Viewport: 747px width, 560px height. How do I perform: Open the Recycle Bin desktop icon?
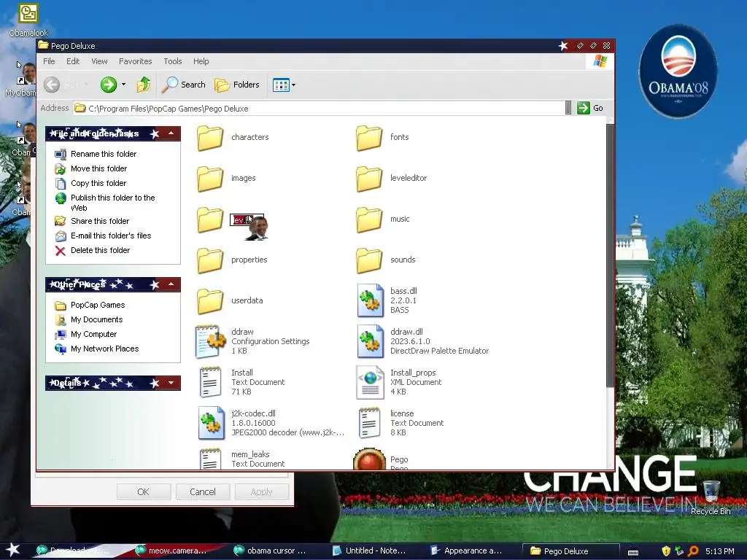(711, 497)
